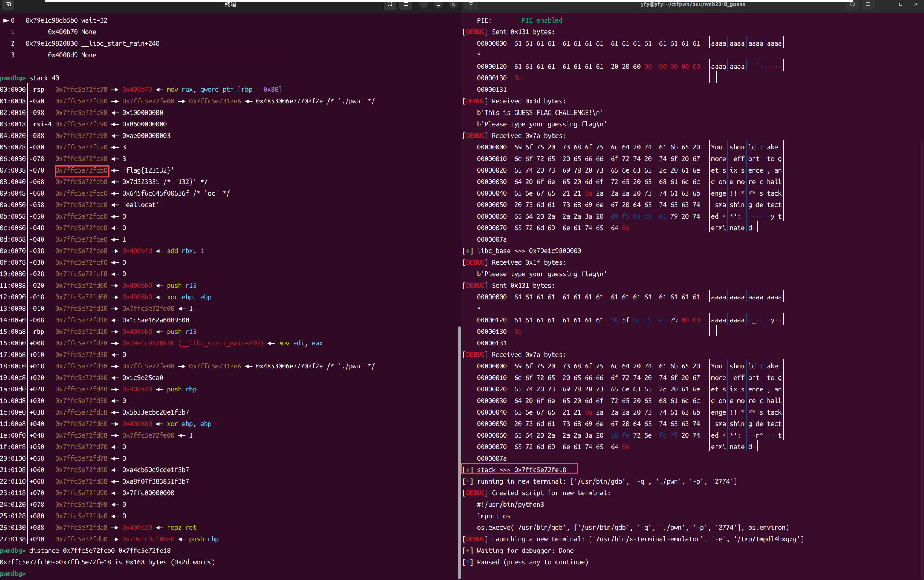Click the backtrace entry wait+32
Viewport: 924px width, 580px height.
coord(94,20)
